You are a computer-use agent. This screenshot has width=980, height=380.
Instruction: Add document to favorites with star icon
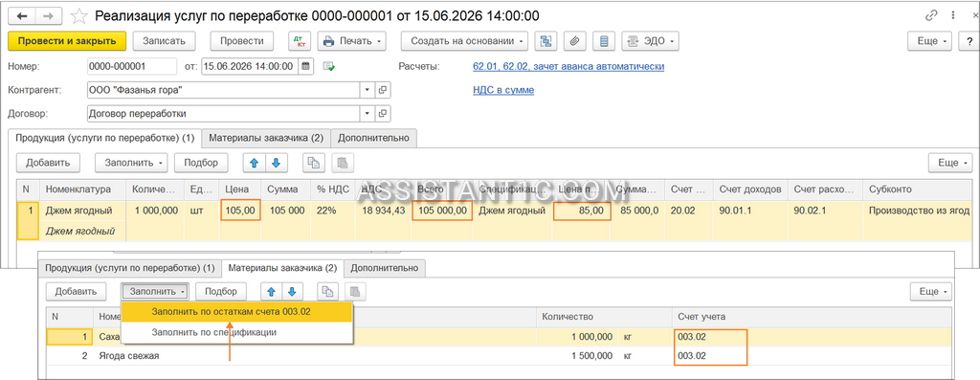tap(78, 15)
